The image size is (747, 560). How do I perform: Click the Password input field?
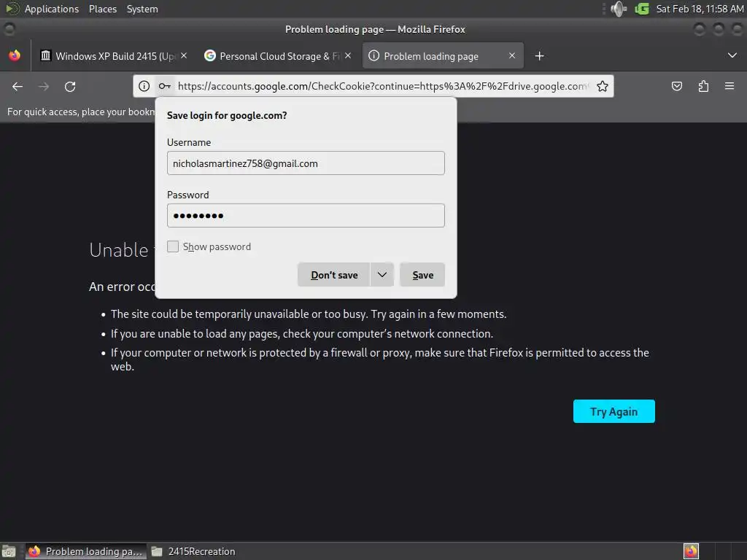[x=306, y=216]
